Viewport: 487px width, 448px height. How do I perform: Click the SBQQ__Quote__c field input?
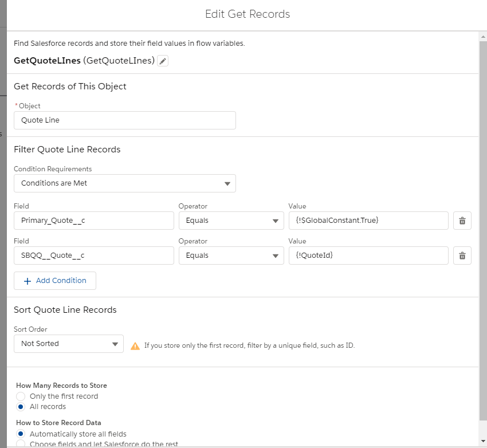click(93, 256)
